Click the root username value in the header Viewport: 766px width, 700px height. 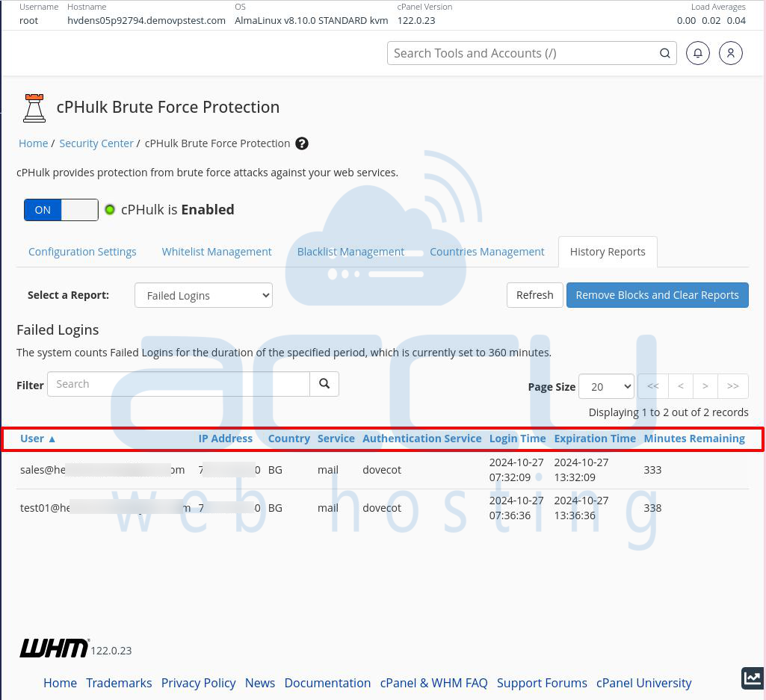coord(29,20)
